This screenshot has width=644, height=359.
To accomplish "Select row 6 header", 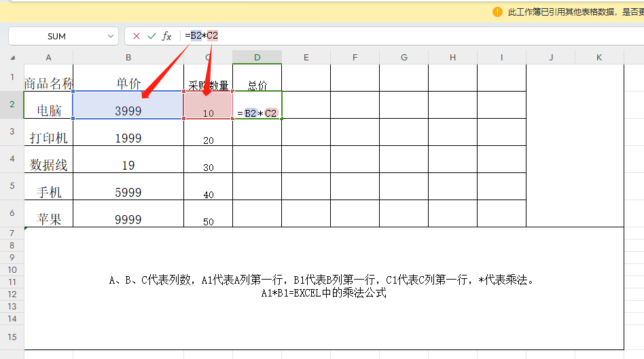I will 12,213.
